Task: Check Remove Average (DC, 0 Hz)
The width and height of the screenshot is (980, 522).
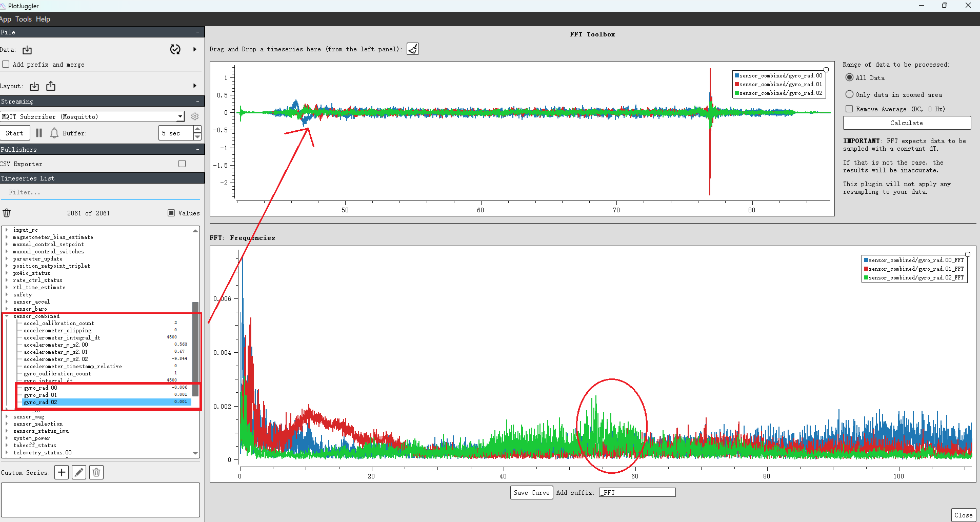Action: tap(849, 109)
